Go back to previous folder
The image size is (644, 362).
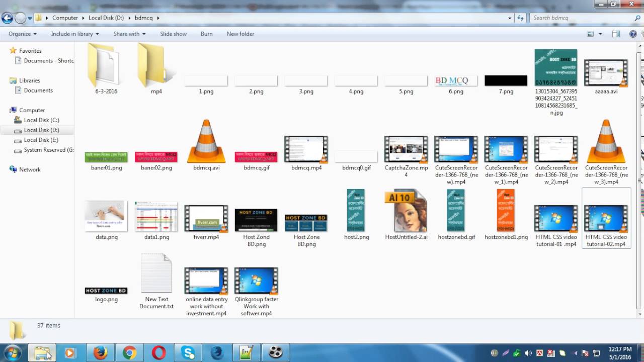[x=7, y=19]
